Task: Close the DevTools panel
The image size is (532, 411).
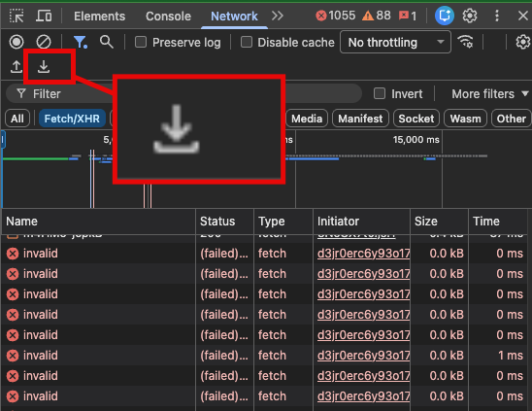Action: [x=523, y=16]
